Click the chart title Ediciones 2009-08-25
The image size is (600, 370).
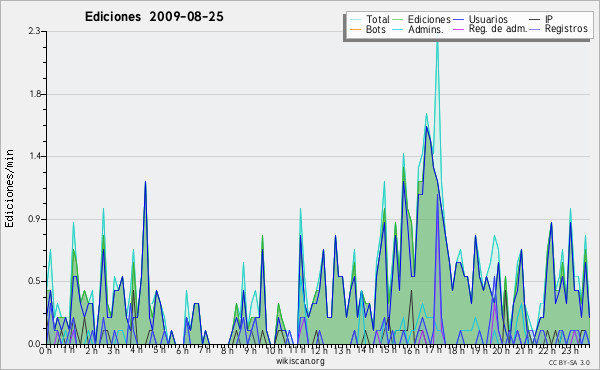pos(154,17)
